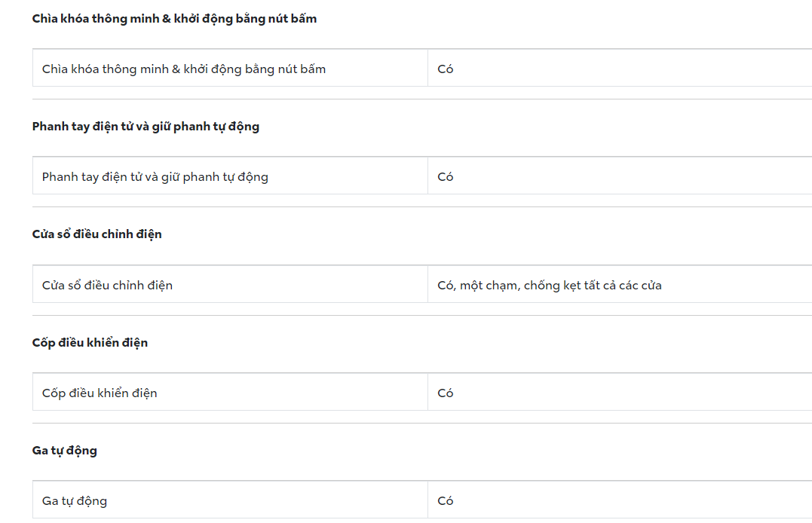Click the bold heading "Cửa sổ điều chỉnh điện"

(x=97, y=234)
